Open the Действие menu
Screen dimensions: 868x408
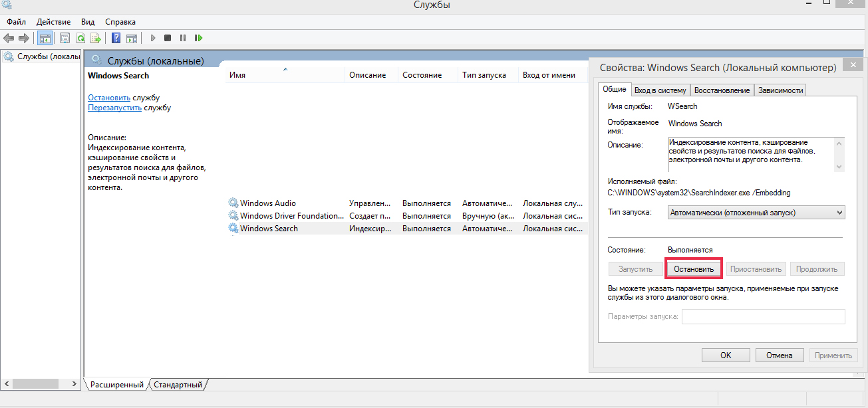[55, 22]
